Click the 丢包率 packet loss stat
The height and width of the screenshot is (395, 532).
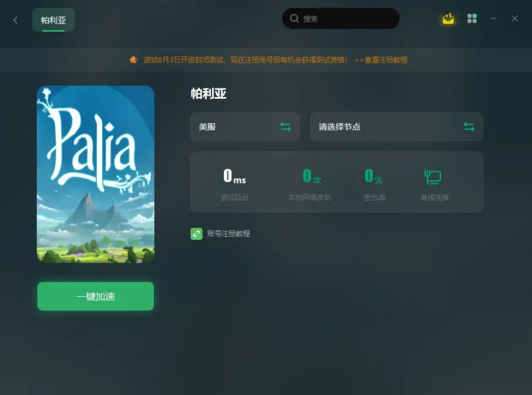[x=374, y=185]
